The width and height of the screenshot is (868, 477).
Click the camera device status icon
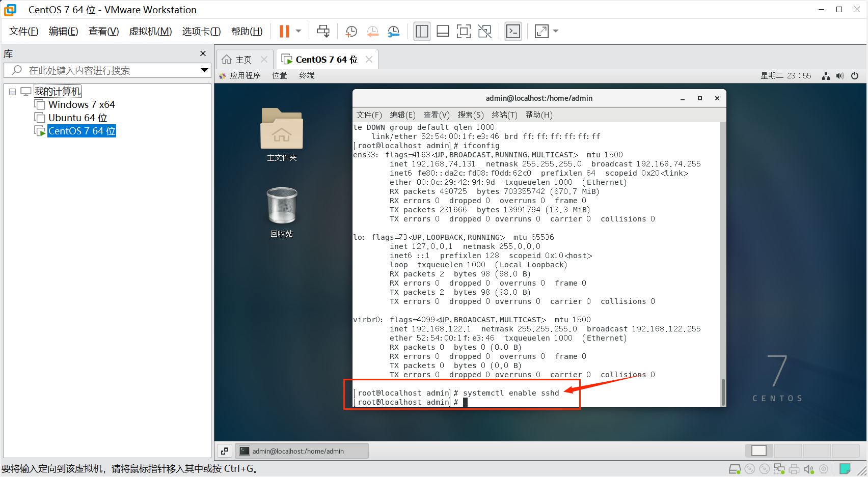pos(823,469)
